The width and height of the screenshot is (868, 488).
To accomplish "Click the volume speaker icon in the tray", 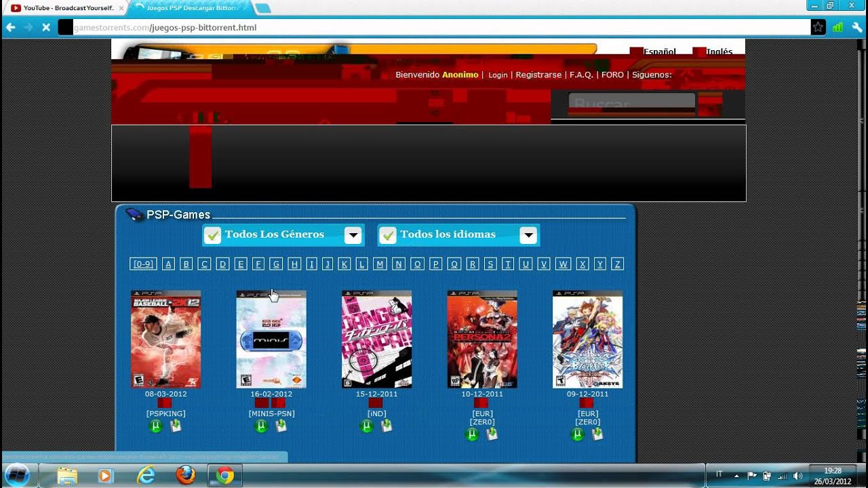I will (x=797, y=476).
